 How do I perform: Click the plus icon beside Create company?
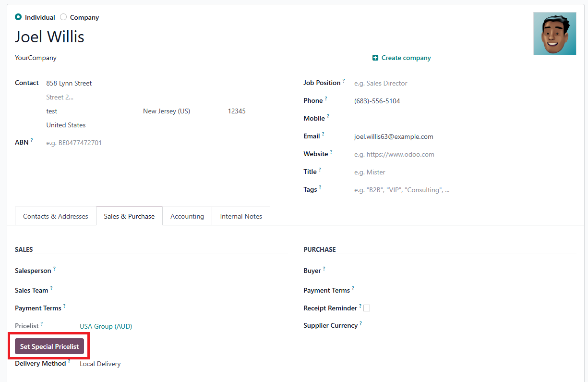coord(375,58)
